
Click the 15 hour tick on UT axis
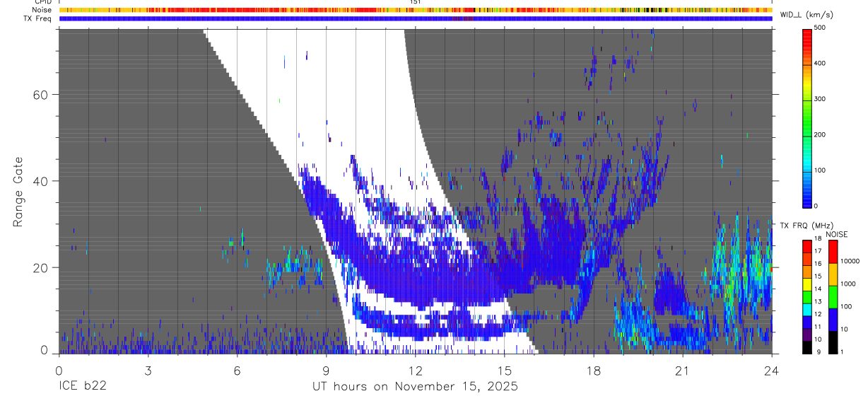[505, 370]
